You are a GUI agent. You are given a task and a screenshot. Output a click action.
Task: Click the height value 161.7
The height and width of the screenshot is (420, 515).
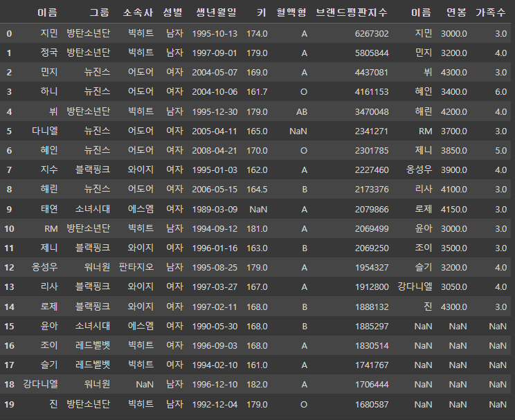pos(257,91)
